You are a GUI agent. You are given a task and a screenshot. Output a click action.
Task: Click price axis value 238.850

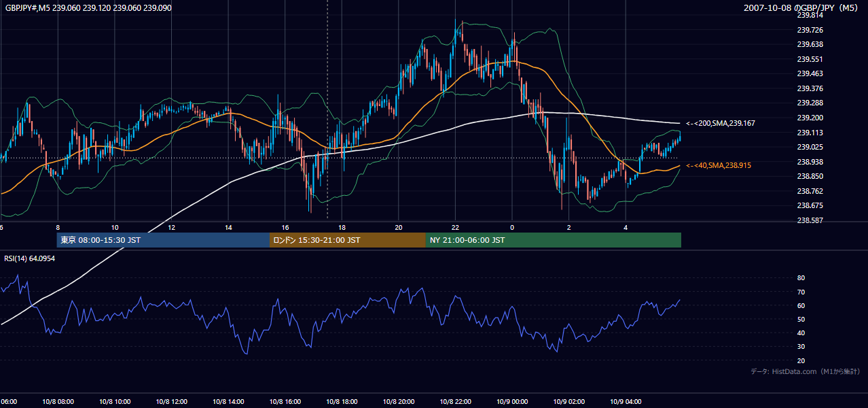tap(810, 176)
